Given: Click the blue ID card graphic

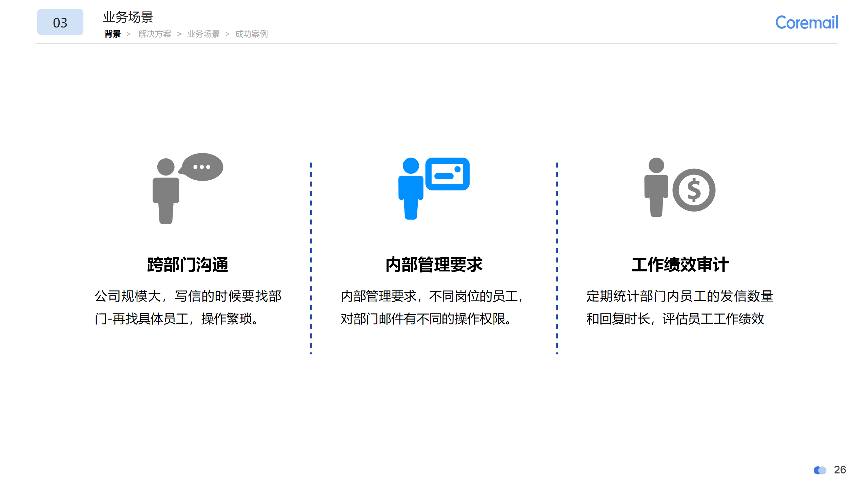Looking at the screenshot, I should [x=447, y=174].
